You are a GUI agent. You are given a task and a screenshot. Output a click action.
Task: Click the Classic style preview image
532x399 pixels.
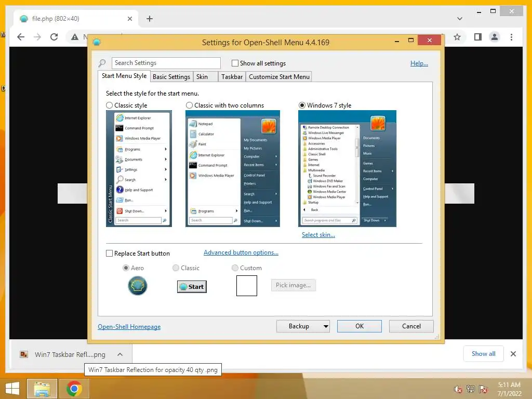[x=139, y=168]
